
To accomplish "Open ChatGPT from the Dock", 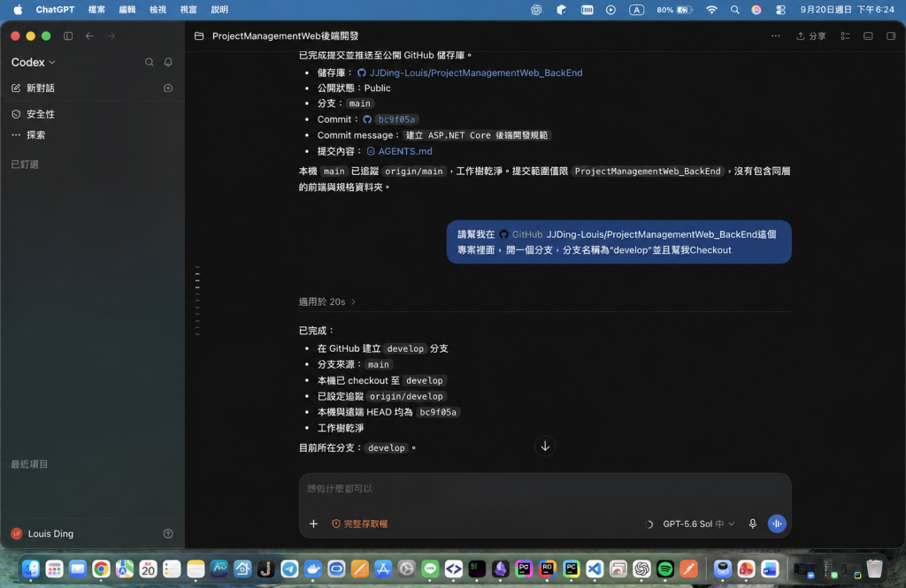I will [641, 569].
